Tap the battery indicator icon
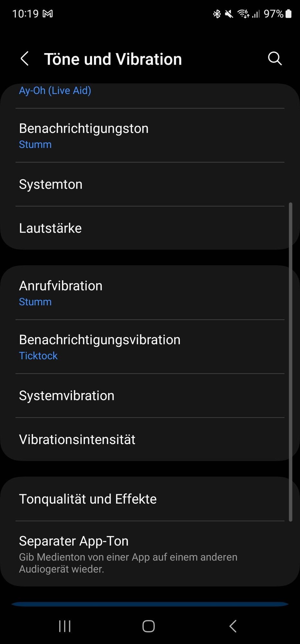Screen dimensions: 300x644 [x=288, y=14]
